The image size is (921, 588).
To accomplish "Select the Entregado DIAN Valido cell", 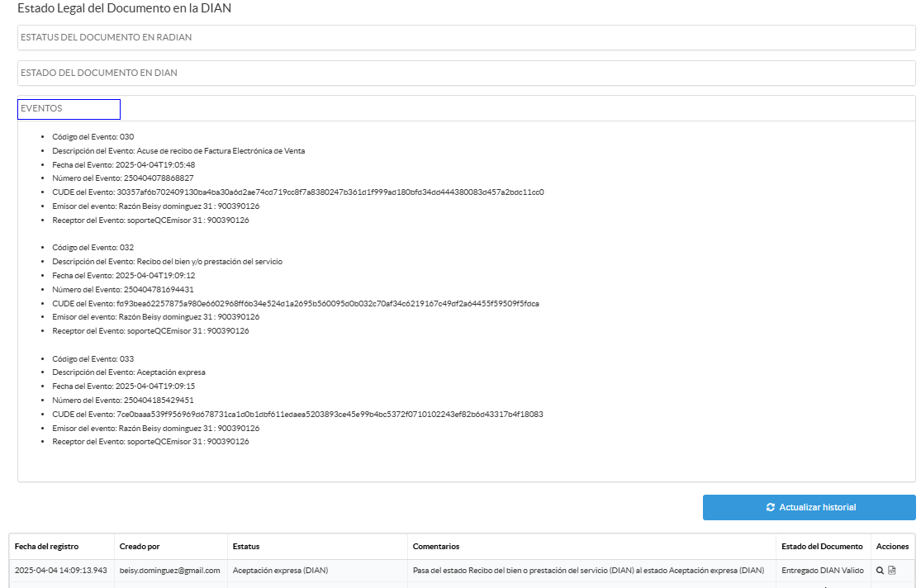I will pyautogui.click(x=822, y=571).
